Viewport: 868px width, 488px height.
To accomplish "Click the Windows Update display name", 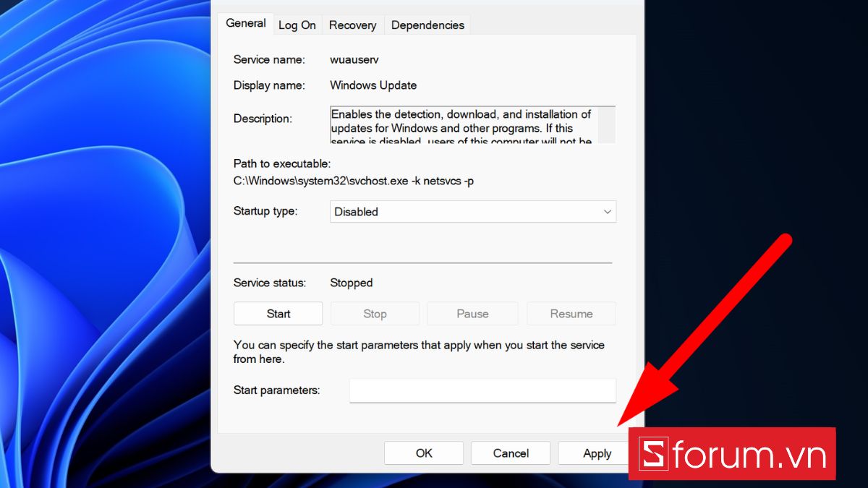I will coord(373,85).
